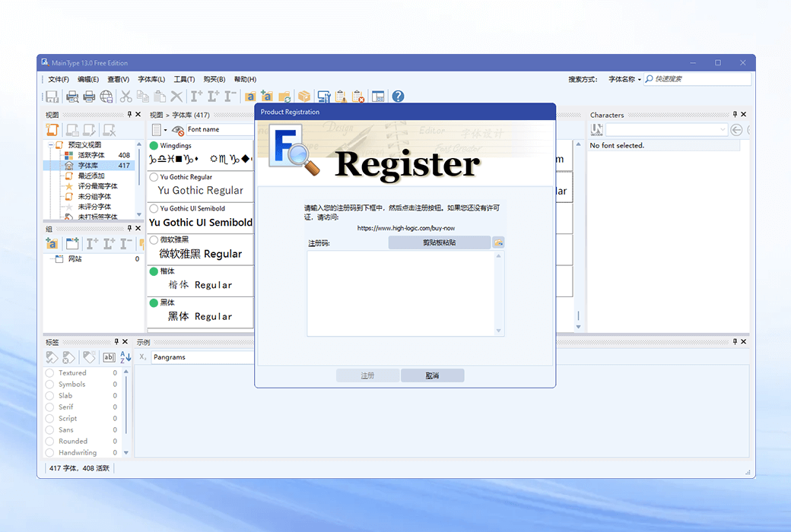
Task: Click the cardboard box package icon
Action: 304,97
